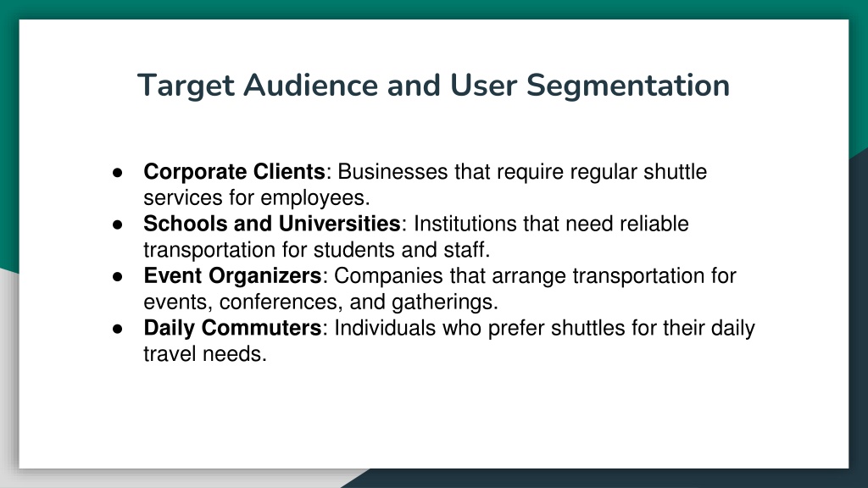Click the bold text 'Daily Commuters'
868x488 pixels.
[x=232, y=328]
